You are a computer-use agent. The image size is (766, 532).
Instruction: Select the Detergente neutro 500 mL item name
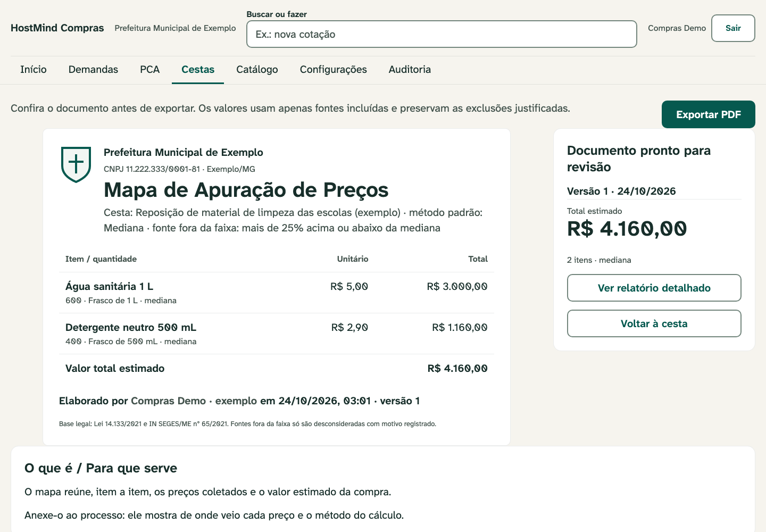131,327
